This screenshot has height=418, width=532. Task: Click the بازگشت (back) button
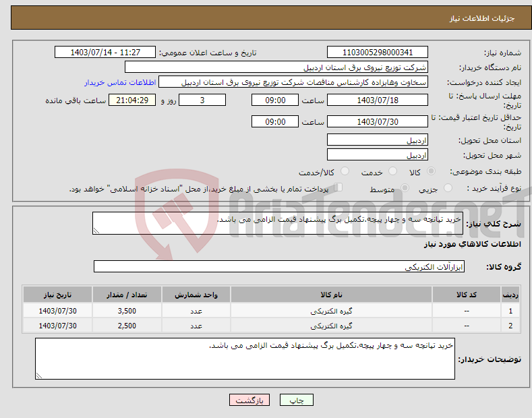click(x=249, y=400)
